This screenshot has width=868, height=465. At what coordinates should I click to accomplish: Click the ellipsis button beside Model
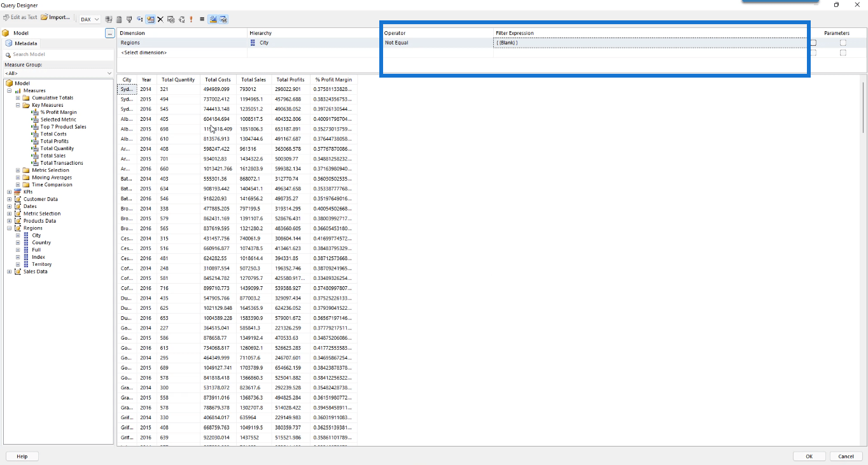point(109,33)
